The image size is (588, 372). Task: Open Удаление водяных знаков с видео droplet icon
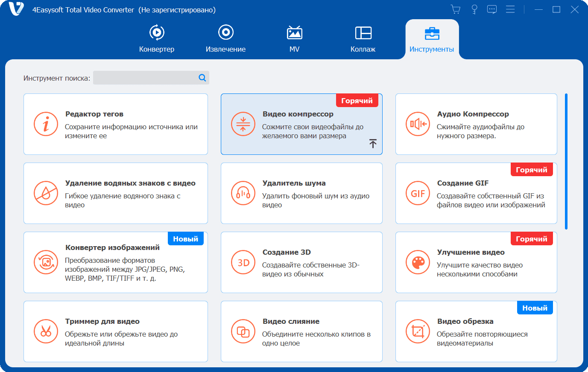point(46,193)
